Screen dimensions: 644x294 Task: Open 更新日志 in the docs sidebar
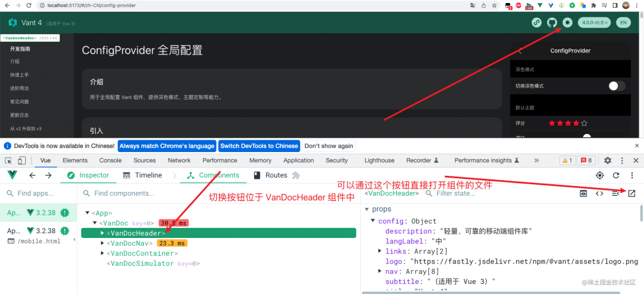coord(19,115)
